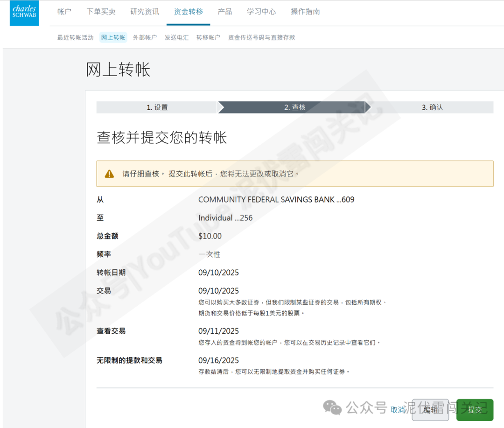Screen dimensions: 504x428
Task: Switch to the 外部帐户 tab
Action: [145, 37]
